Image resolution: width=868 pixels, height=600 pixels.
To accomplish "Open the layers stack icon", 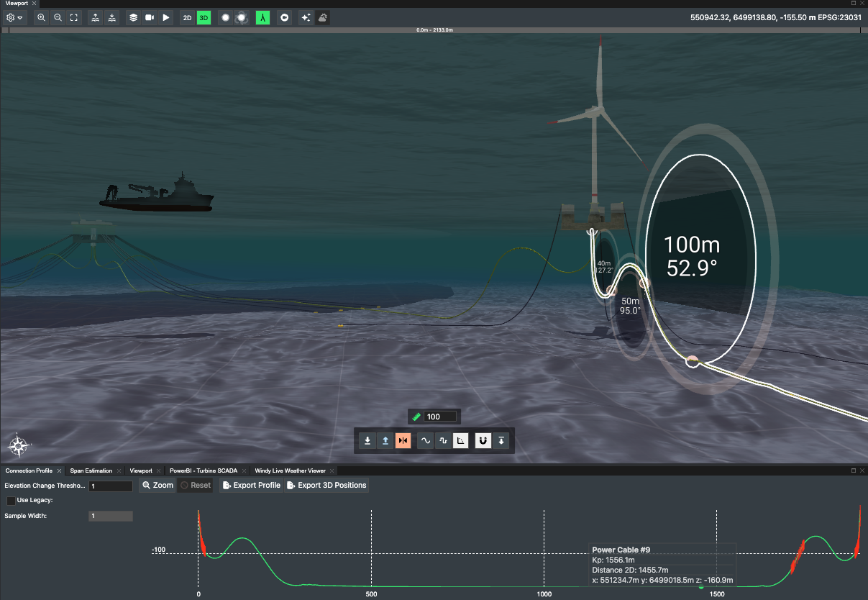I will pyautogui.click(x=133, y=17).
